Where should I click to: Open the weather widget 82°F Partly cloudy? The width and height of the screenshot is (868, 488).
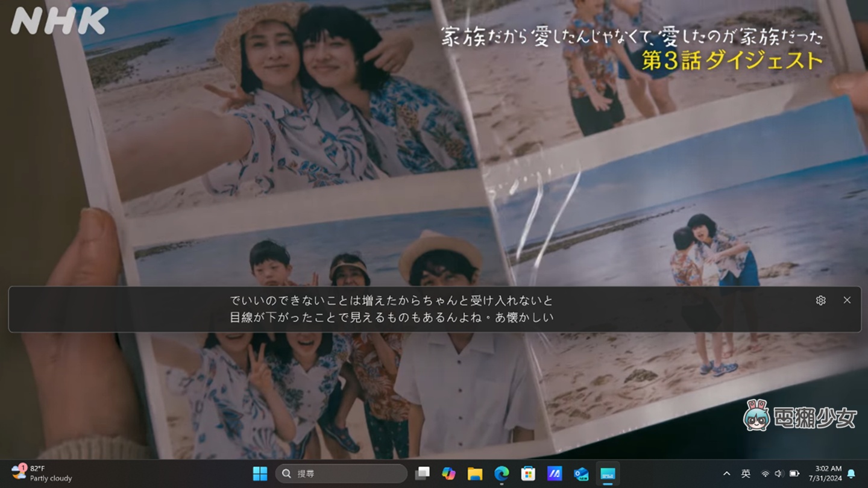42,474
